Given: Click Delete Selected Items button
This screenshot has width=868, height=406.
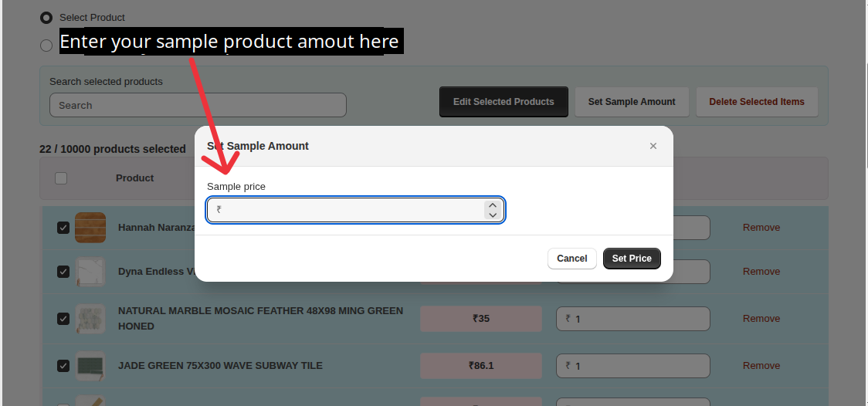Looking at the screenshot, I should point(757,102).
